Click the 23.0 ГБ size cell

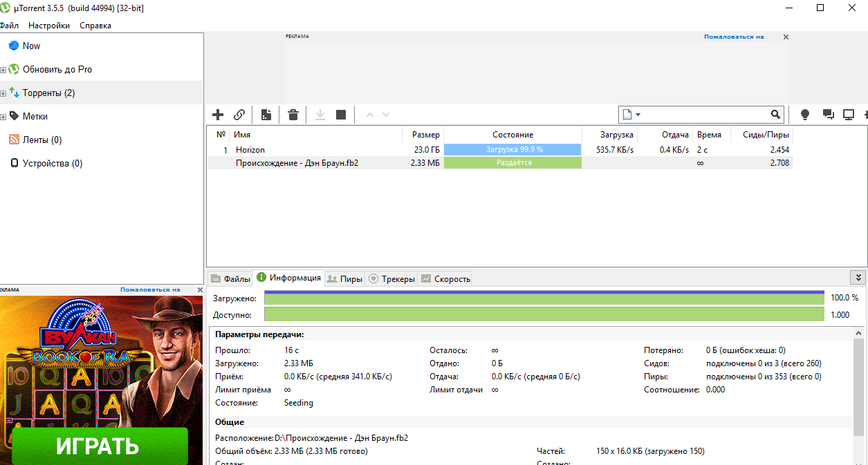coord(427,149)
